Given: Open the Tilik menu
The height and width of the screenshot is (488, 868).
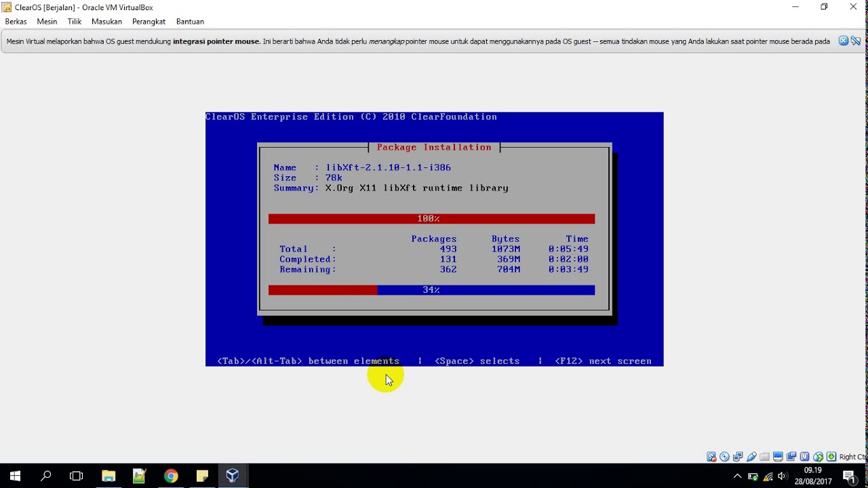Looking at the screenshot, I should point(75,22).
